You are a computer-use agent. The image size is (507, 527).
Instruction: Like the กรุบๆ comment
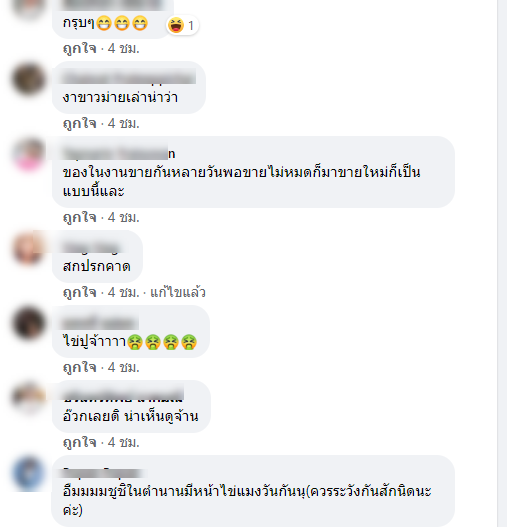(x=80, y=49)
